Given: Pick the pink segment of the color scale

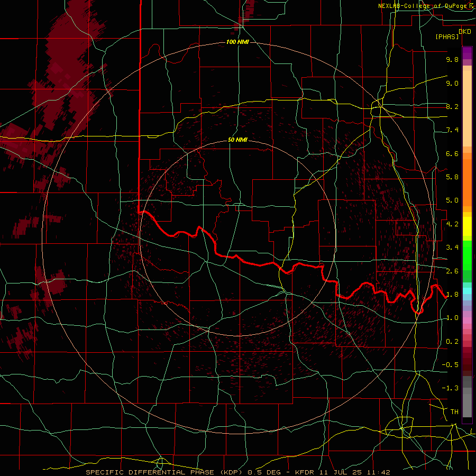Looking at the screenshot, I should coord(467,321).
